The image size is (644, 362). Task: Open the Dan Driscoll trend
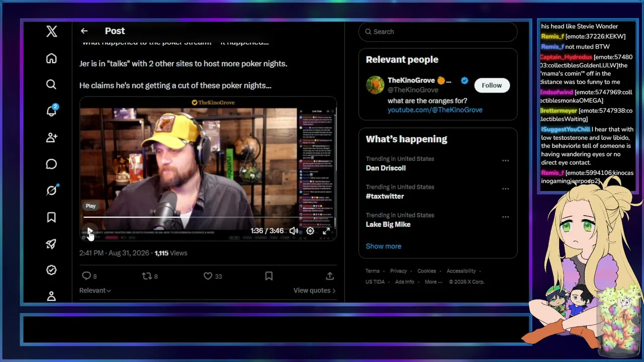[x=385, y=168]
